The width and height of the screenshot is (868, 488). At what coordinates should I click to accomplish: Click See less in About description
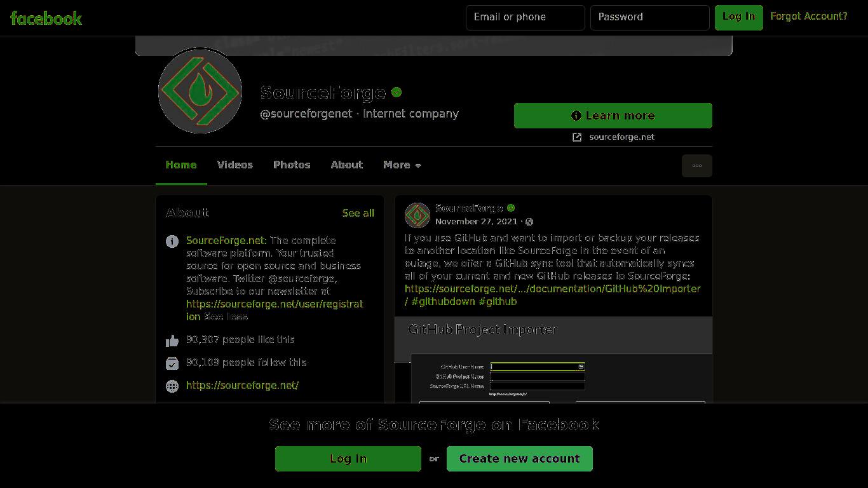(226, 316)
